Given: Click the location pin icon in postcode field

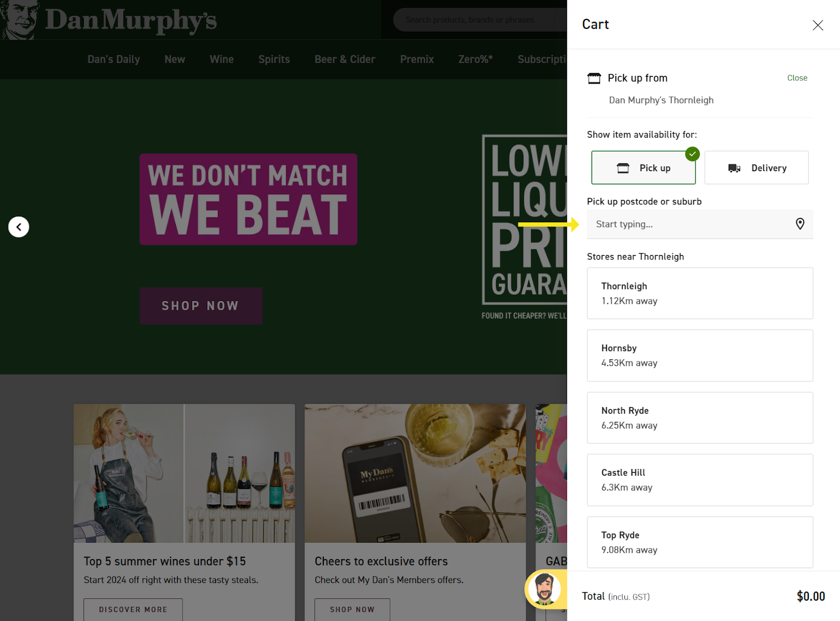Looking at the screenshot, I should [x=800, y=224].
